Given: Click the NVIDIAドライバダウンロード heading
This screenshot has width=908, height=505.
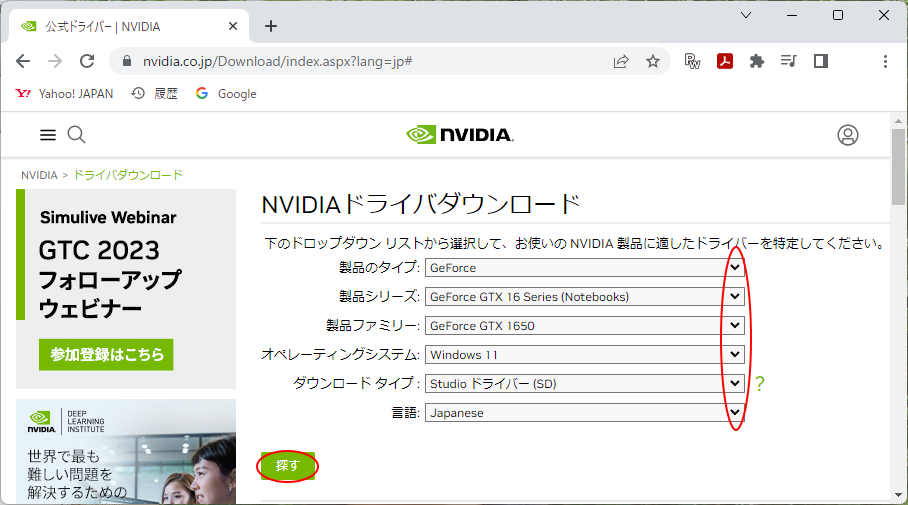Looking at the screenshot, I should [x=420, y=204].
